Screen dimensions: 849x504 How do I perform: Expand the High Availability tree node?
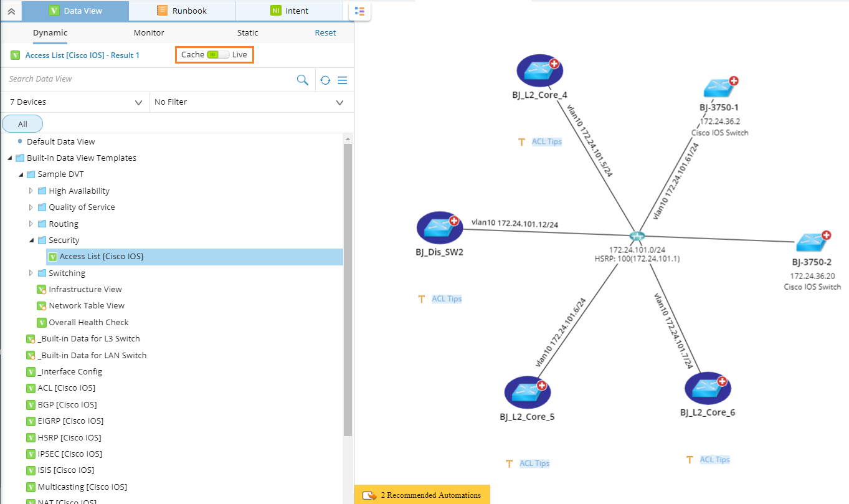click(x=31, y=191)
